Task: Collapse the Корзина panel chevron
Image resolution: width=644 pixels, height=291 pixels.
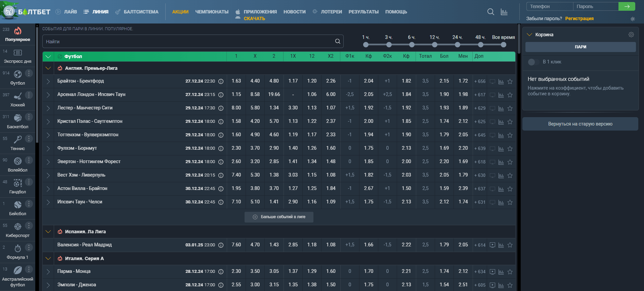Action: pyautogui.click(x=529, y=35)
